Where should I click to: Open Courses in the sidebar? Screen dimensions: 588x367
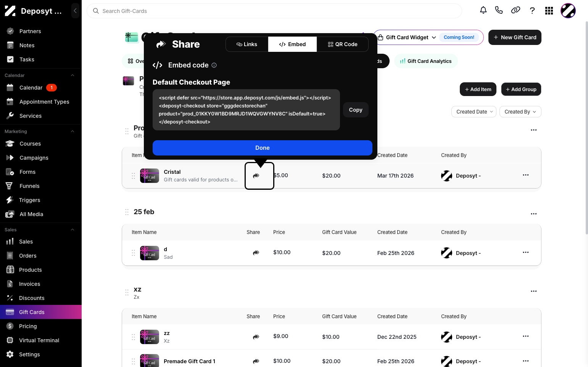[x=41, y=144]
